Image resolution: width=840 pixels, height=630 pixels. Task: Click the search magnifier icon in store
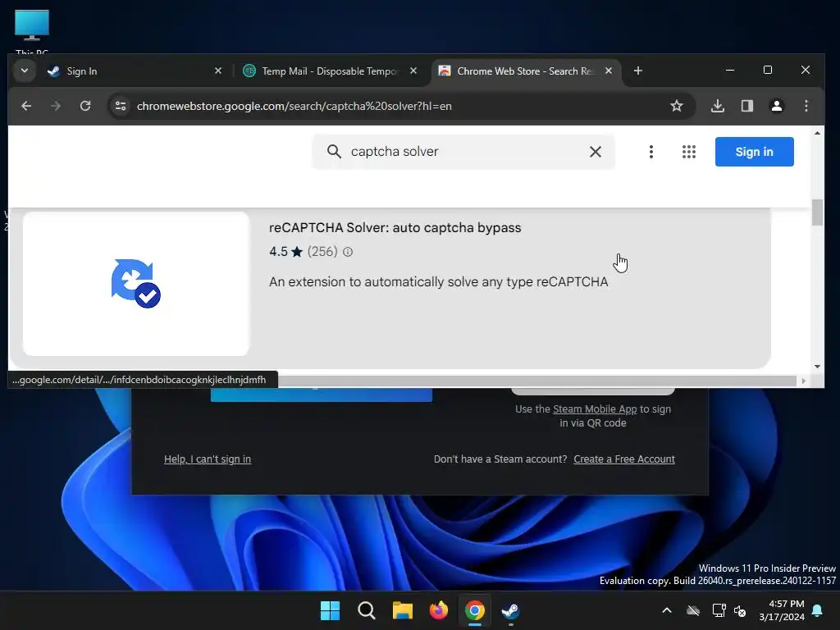click(x=334, y=152)
